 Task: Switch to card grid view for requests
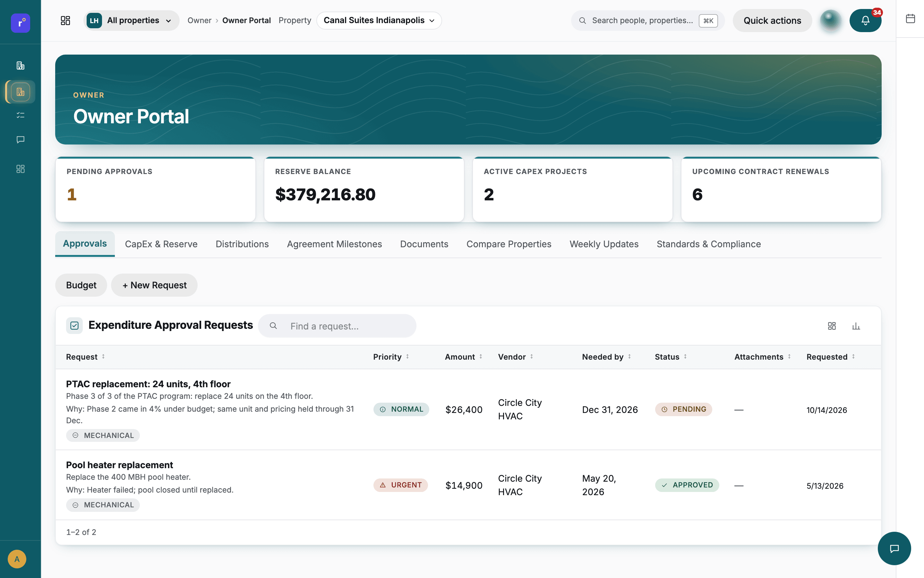tap(832, 326)
